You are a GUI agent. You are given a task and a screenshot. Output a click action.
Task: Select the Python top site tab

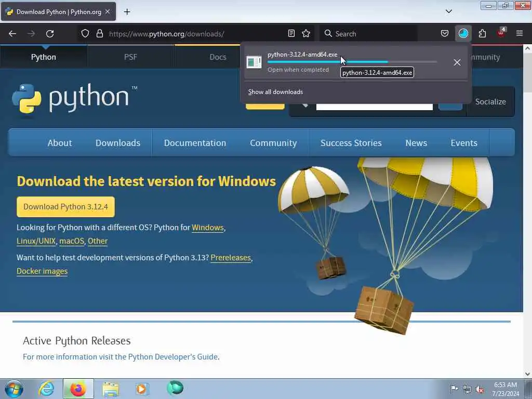pos(44,57)
